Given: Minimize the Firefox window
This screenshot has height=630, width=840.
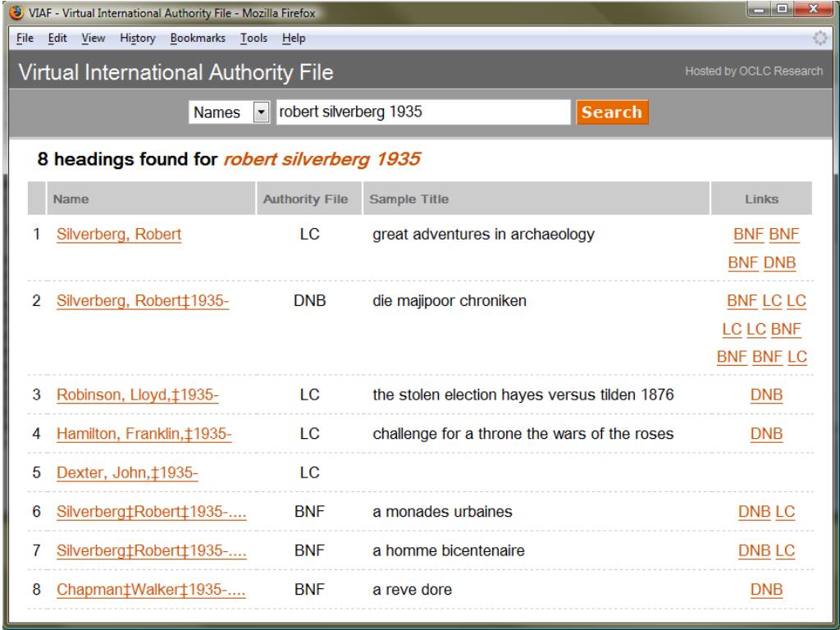Looking at the screenshot, I should [x=759, y=9].
